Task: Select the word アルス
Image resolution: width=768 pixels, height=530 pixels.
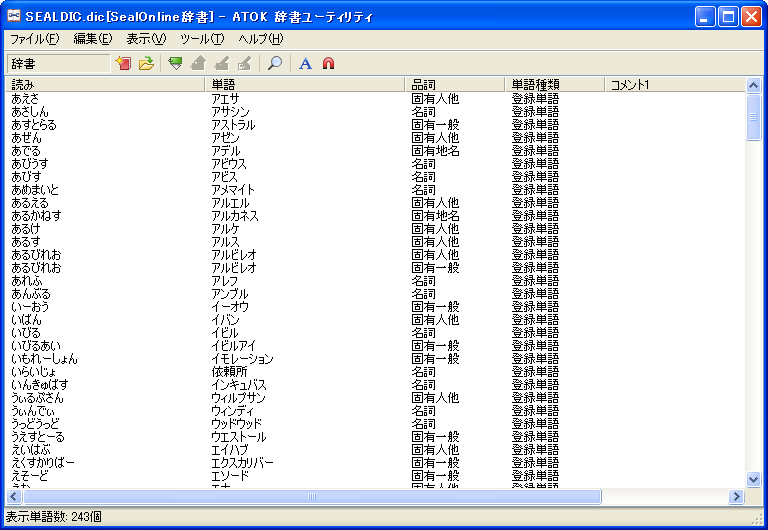Action: click(225, 241)
